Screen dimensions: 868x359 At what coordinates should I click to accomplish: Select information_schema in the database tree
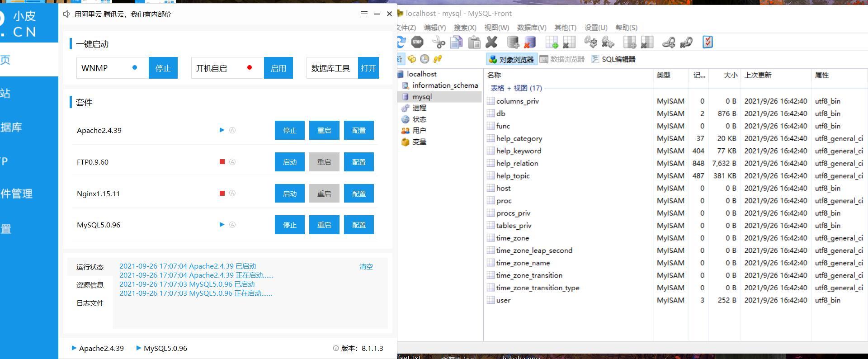[445, 85]
